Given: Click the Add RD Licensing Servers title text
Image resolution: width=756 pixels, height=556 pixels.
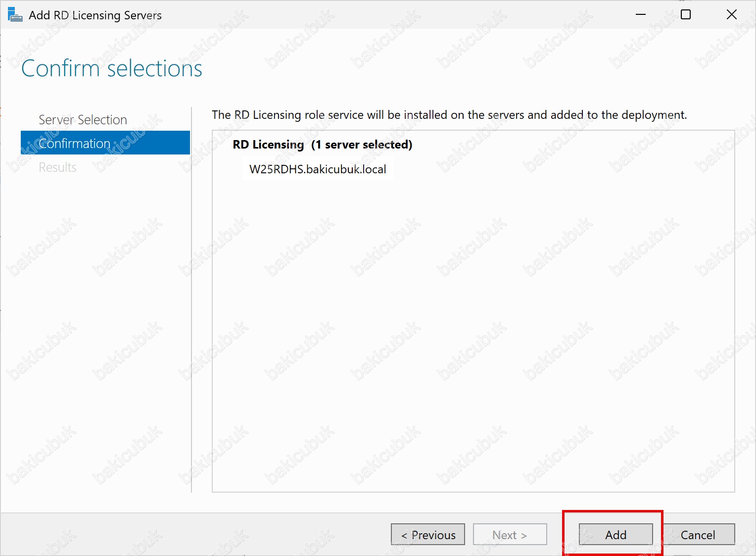Looking at the screenshot, I should (95, 15).
